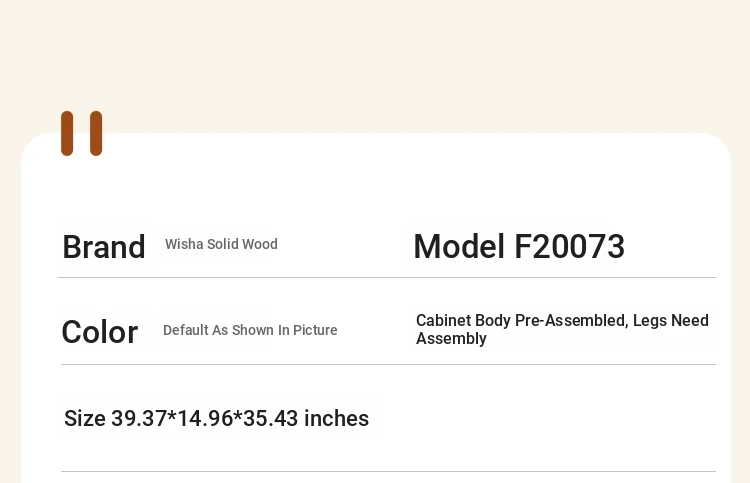This screenshot has height=483, width=750.
Task: Click the Model F20073 heading
Action: coord(519,247)
